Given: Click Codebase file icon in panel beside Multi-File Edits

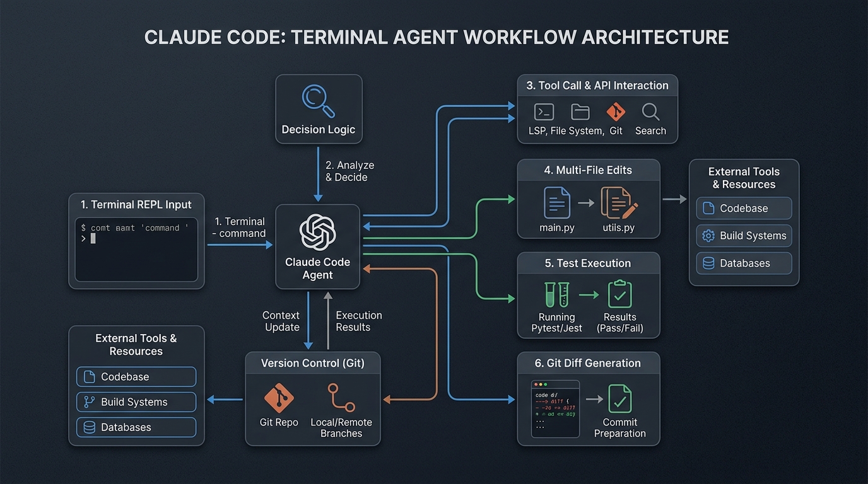Looking at the screenshot, I should [x=708, y=208].
